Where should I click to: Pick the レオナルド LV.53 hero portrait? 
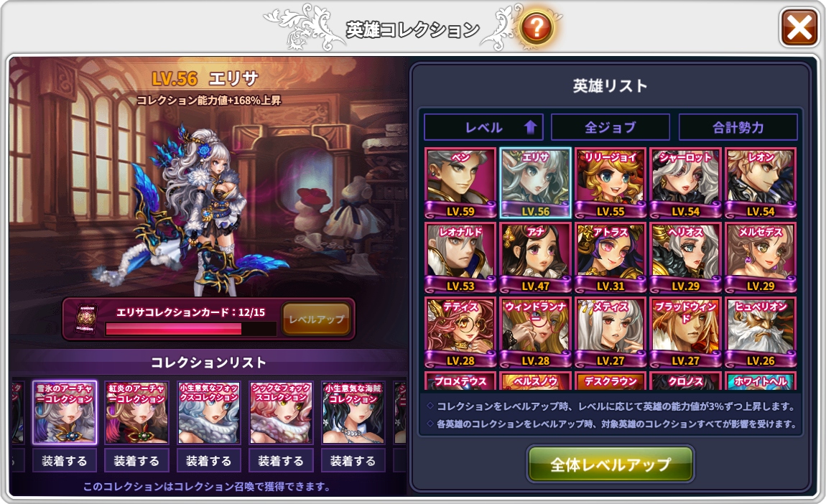(x=460, y=258)
